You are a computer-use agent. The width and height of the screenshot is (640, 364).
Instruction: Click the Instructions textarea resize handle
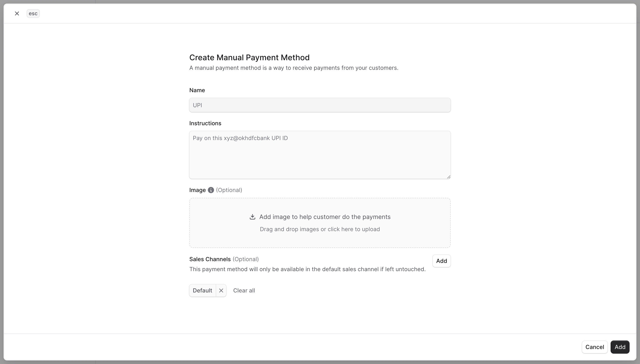448,177
